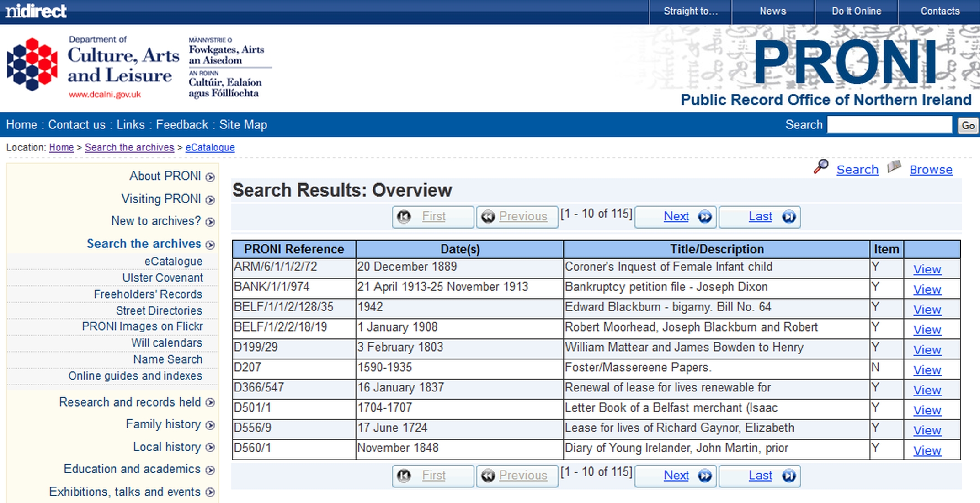
Task: Click the Go search button
Action: click(x=968, y=125)
